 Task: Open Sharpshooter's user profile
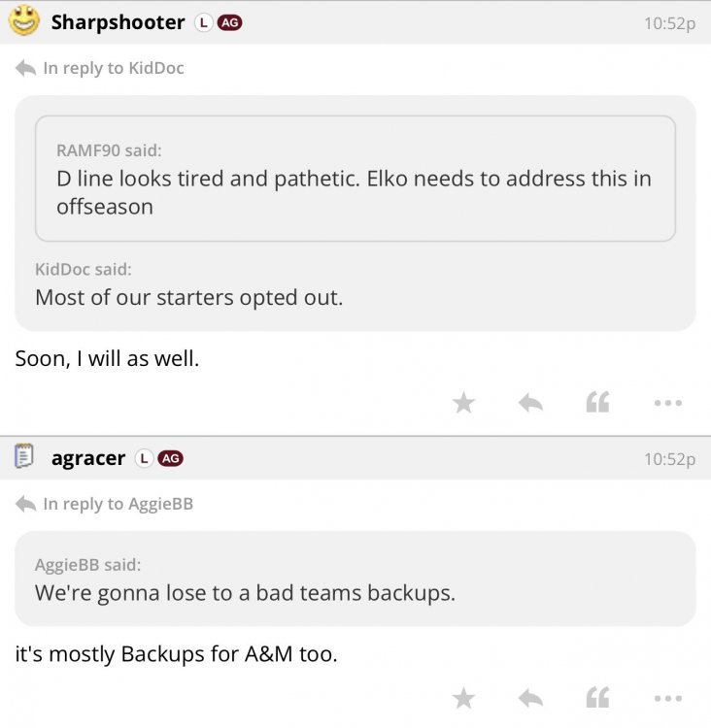pos(118,21)
